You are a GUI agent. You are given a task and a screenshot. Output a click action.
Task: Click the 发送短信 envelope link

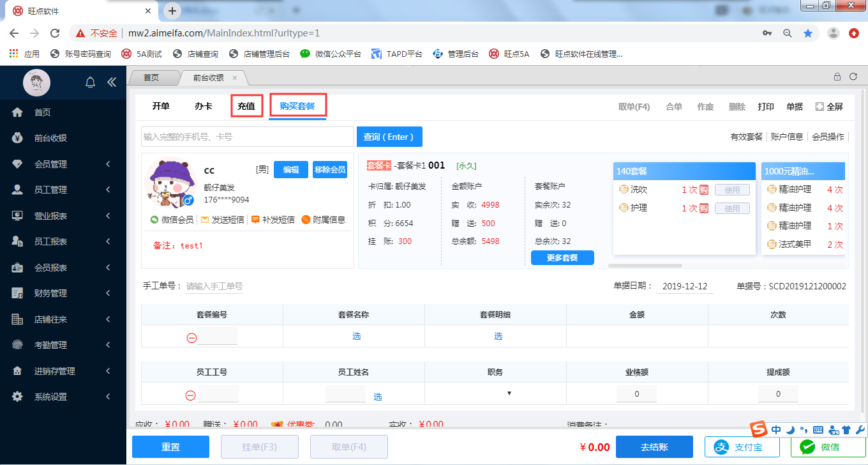(x=222, y=220)
